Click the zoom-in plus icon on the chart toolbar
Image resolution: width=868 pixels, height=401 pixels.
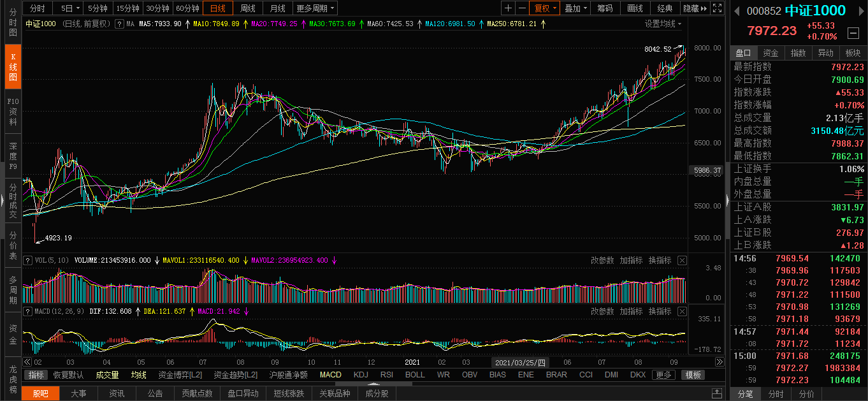point(508,8)
